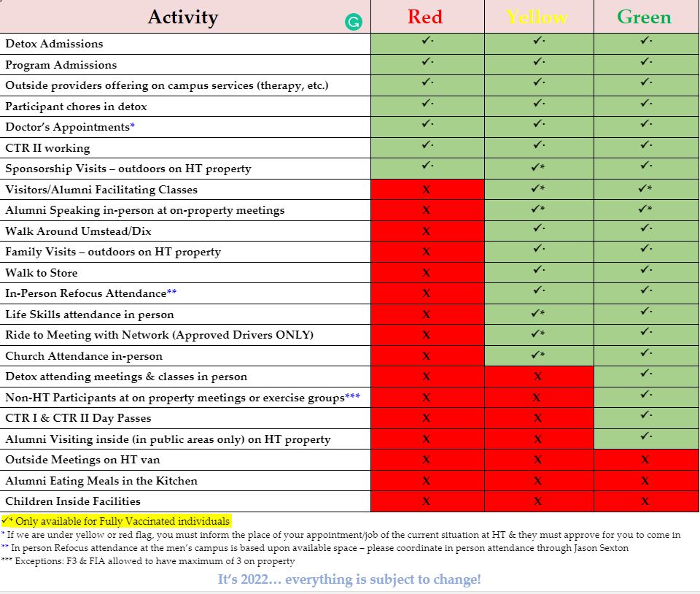The image size is (700, 594).
Task: Click Yellow starred checkmark for Sponsorship Visits
Action: coord(538,167)
